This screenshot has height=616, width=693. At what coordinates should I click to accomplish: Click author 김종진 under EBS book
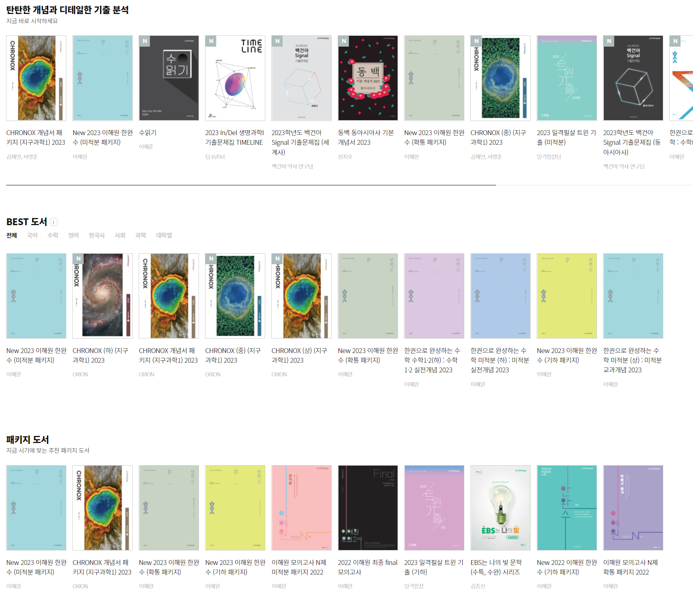click(478, 586)
